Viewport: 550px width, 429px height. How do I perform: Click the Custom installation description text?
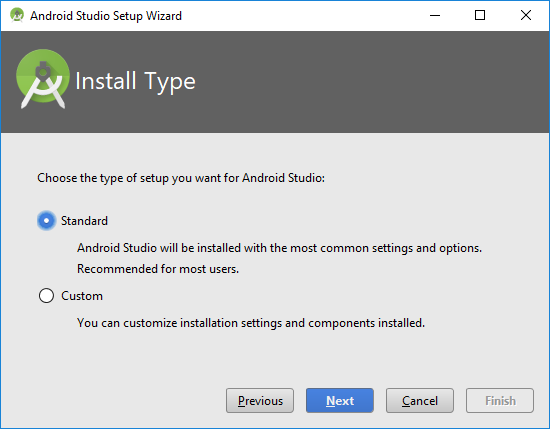[251, 323]
